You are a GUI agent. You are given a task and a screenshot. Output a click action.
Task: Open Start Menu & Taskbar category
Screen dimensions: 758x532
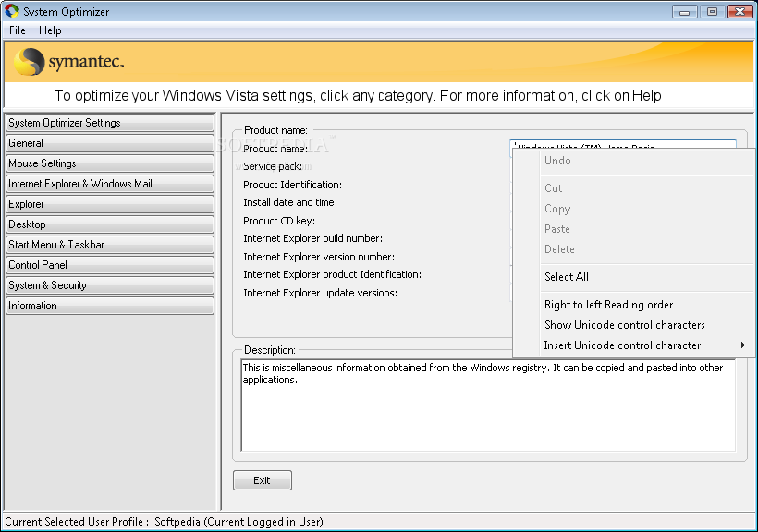pos(110,245)
